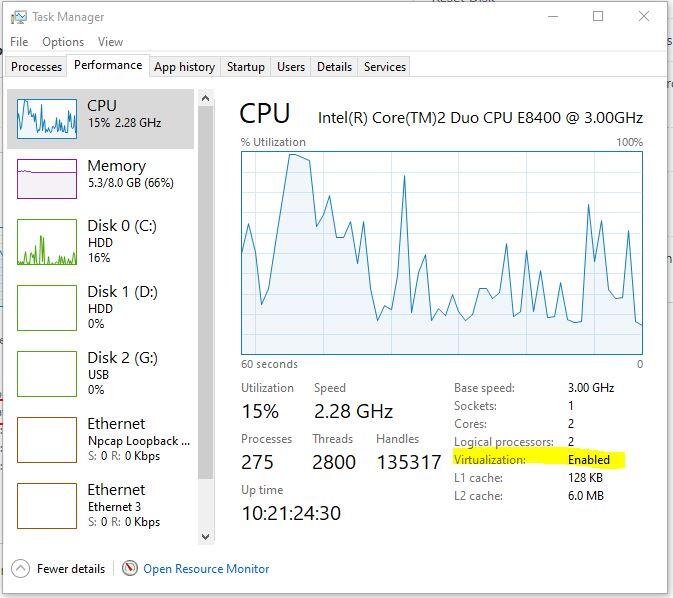Select Disk 2 (G:) USB thumbnail
The image size is (673, 598).
(47, 374)
